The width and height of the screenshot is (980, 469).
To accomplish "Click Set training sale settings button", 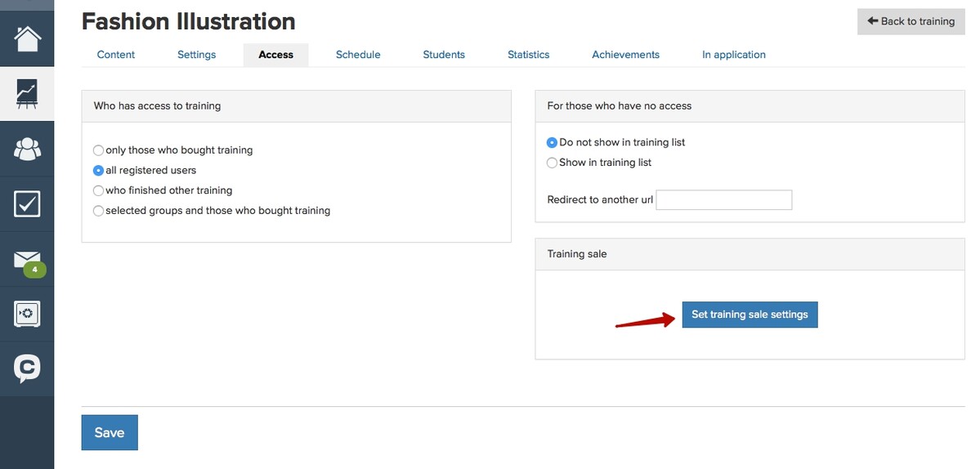I will (x=750, y=315).
